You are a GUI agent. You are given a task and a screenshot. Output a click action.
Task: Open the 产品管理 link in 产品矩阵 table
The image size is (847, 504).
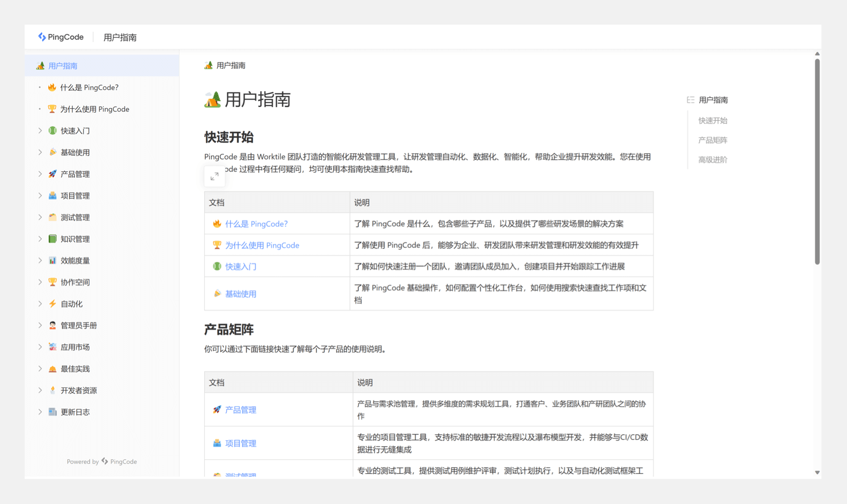point(240,410)
